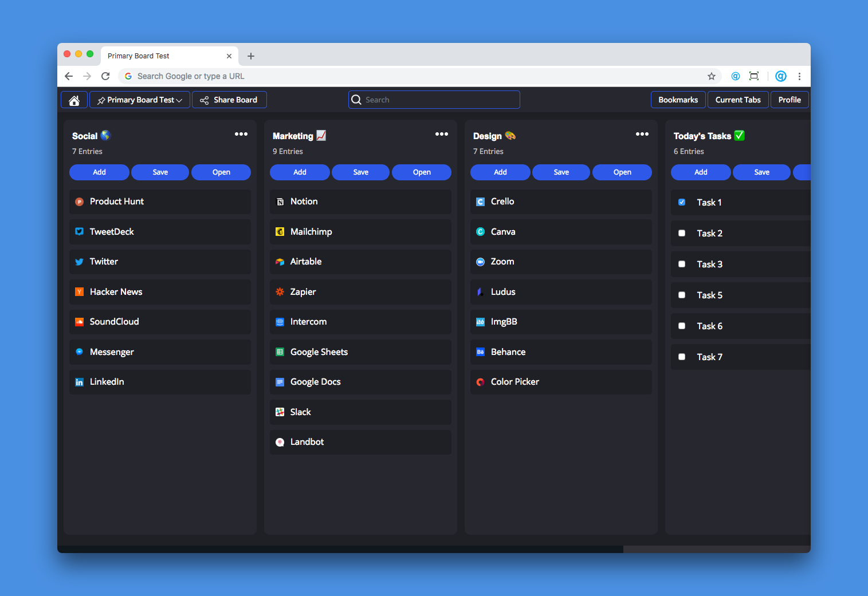Uncheck the Task 1 checkbox
The image size is (868, 596).
(x=682, y=202)
